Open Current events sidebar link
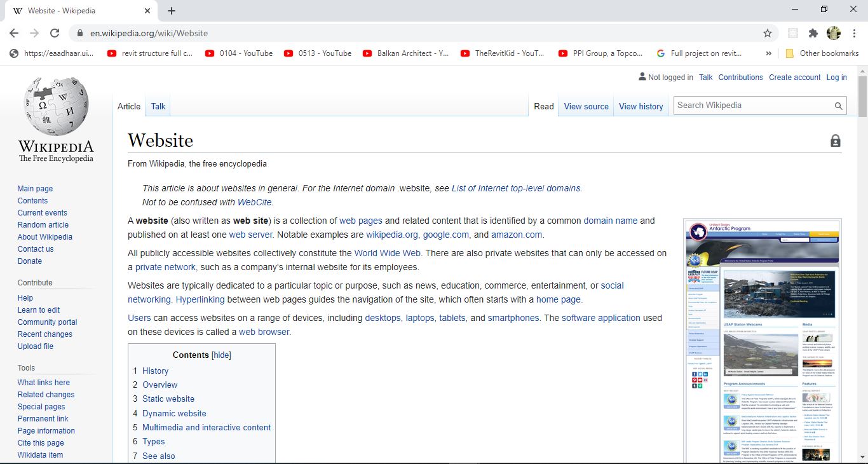This screenshot has height=464, width=868. [43, 213]
